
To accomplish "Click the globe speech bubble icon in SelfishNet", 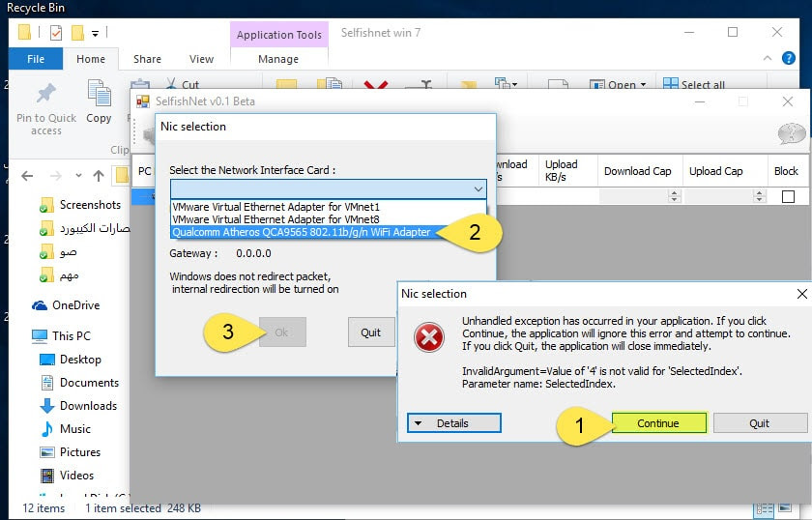I will [x=792, y=133].
